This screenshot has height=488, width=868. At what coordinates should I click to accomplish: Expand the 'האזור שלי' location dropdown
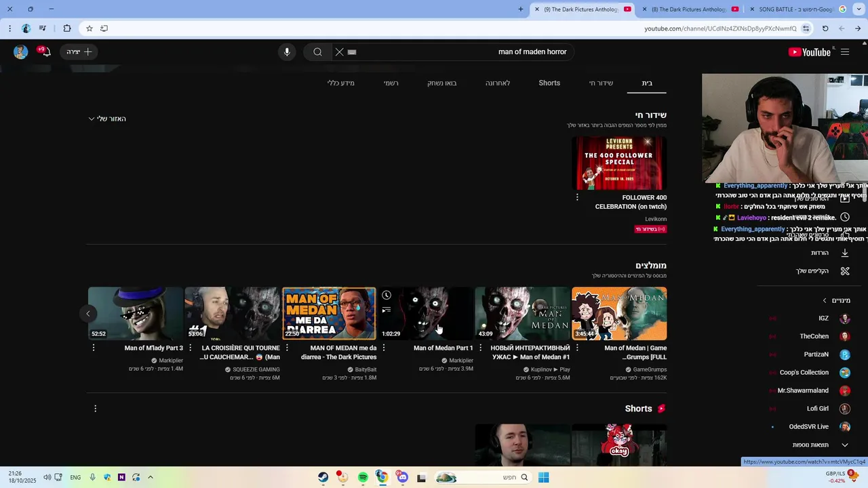(x=107, y=119)
